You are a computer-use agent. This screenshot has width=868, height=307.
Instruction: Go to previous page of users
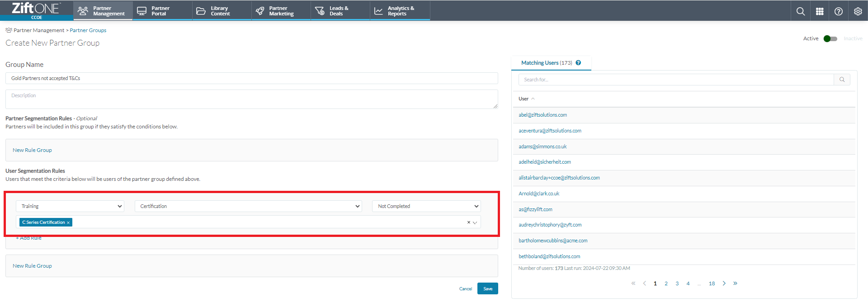(644, 283)
